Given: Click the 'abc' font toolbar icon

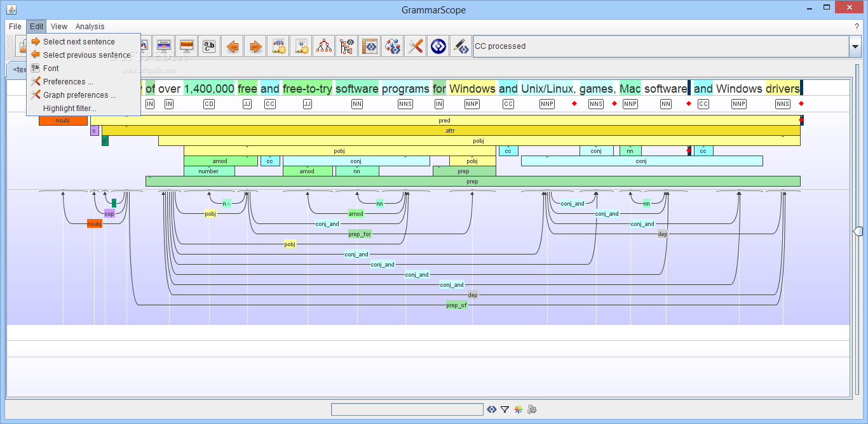Looking at the screenshot, I should (210, 46).
